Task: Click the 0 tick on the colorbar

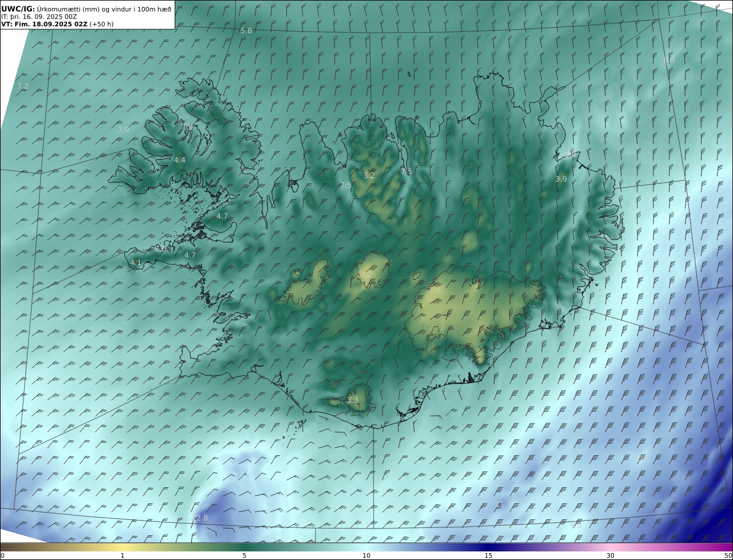Action: tap(2, 555)
